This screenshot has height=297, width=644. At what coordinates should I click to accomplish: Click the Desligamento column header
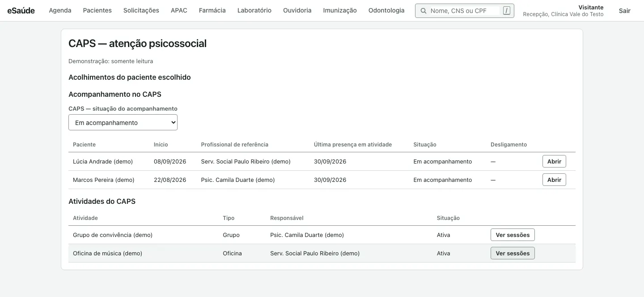508,144
